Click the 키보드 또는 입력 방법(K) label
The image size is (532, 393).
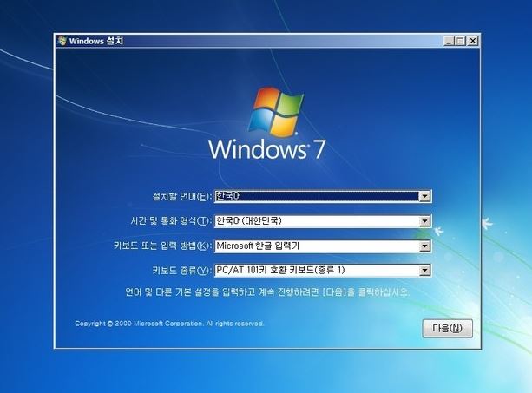point(163,246)
